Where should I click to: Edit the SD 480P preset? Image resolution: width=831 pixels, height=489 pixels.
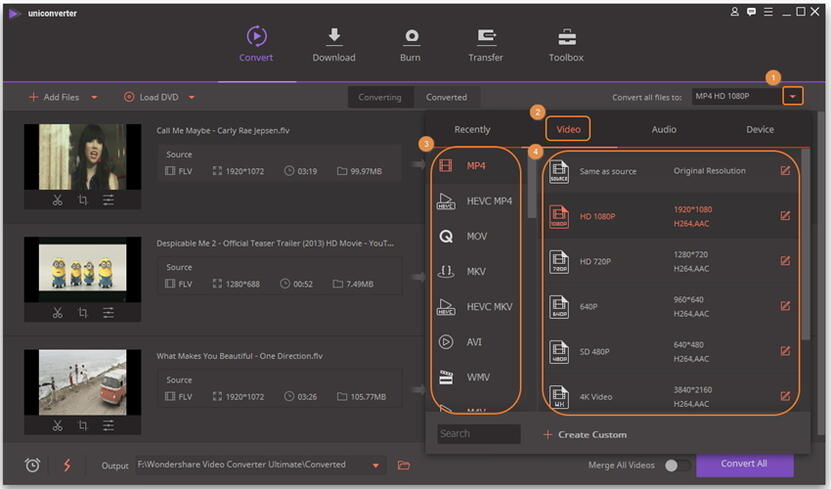pyautogui.click(x=785, y=351)
